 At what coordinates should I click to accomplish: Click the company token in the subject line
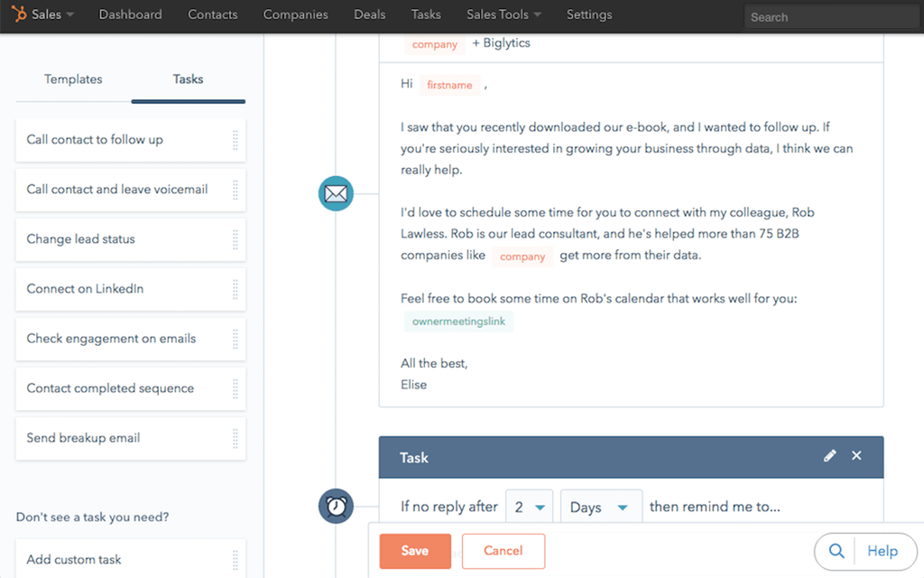pos(434,44)
